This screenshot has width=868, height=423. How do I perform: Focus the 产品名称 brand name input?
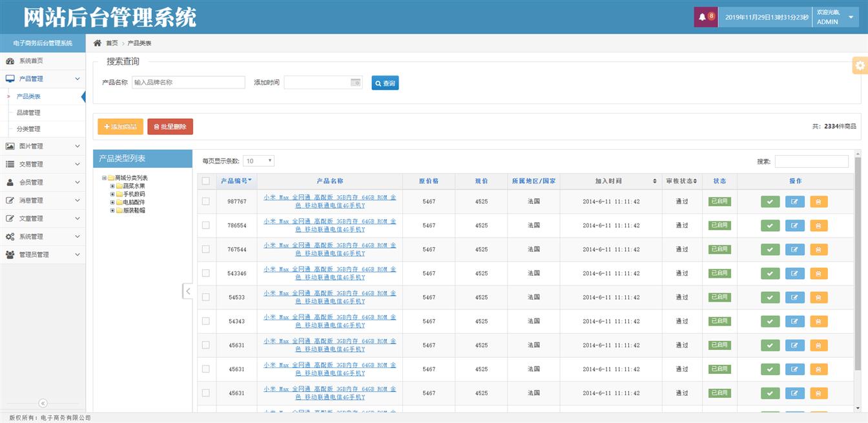[x=189, y=82]
